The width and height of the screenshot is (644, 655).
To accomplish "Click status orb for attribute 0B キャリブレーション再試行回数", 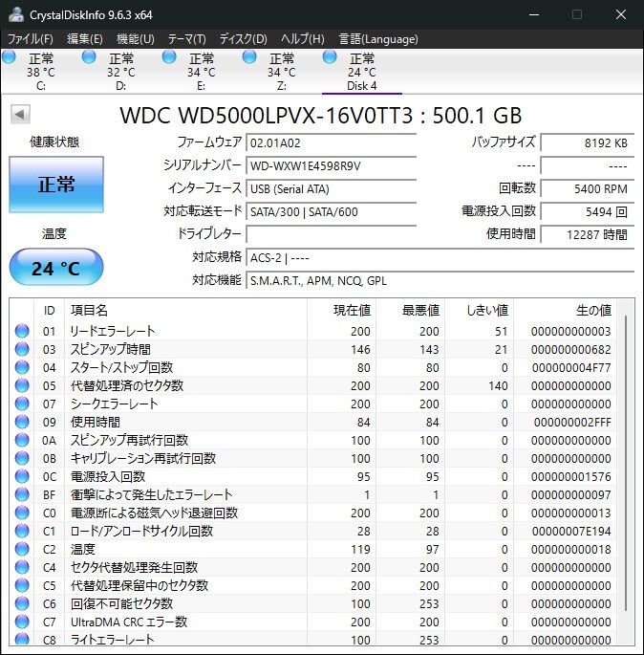I will click(x=22, y=458).
